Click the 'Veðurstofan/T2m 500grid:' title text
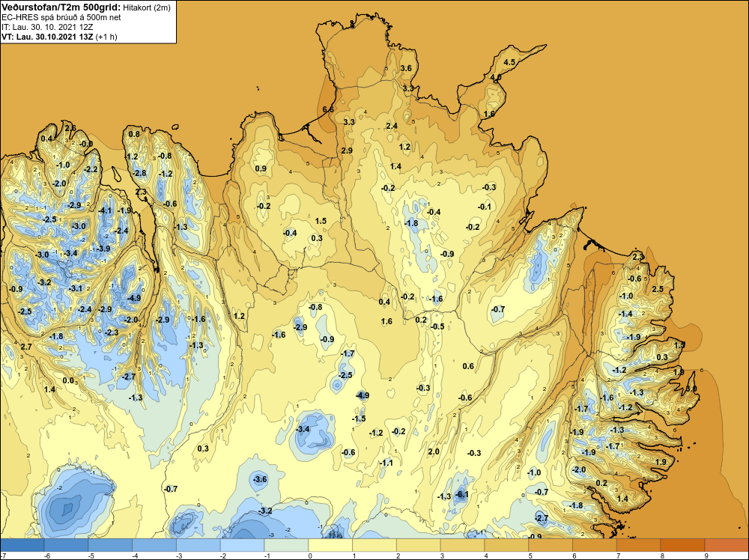The height and width of the screenshot is (560, 749). 61,7
